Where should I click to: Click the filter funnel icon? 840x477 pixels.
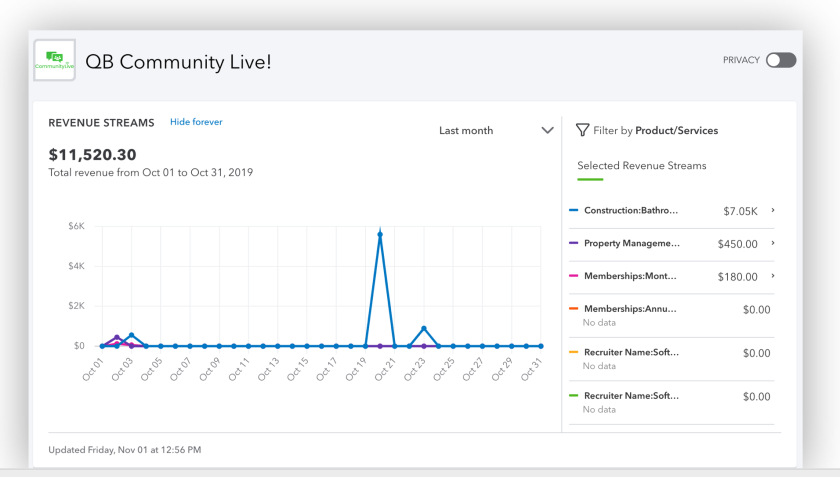click(x=582, y=130)
